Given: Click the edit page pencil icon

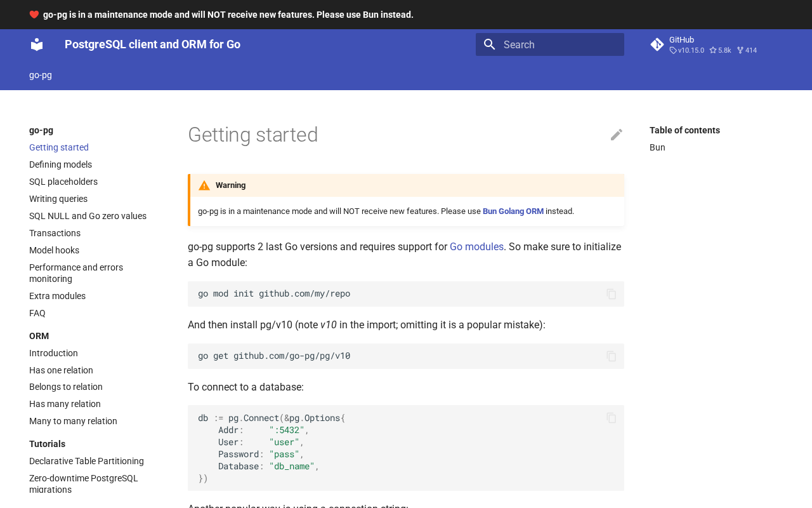Looking at the screenshot, I should click(616, 135).
